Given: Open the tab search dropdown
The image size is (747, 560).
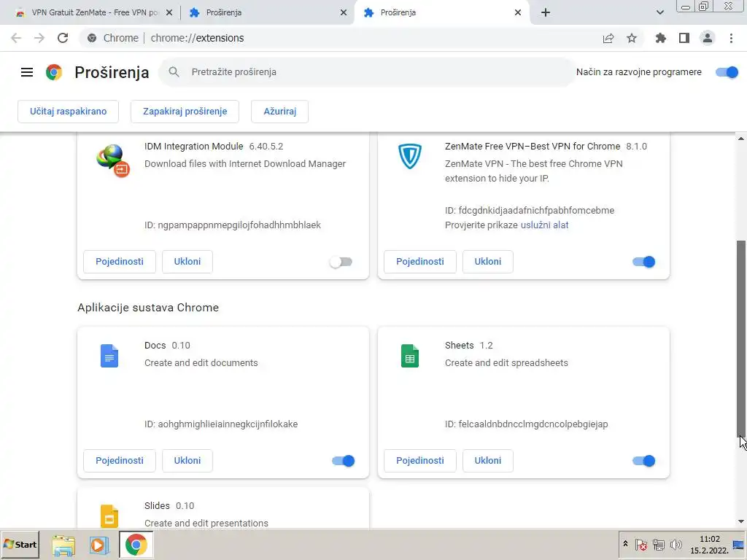Looking at the screenshot, I should click(659, 12).
